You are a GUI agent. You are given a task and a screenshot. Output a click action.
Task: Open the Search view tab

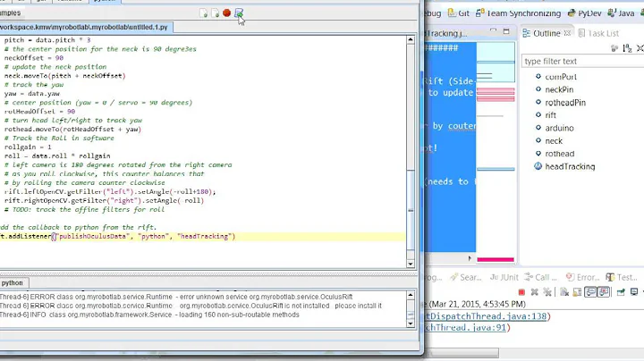pyautogui.click(x=466, y=277)
